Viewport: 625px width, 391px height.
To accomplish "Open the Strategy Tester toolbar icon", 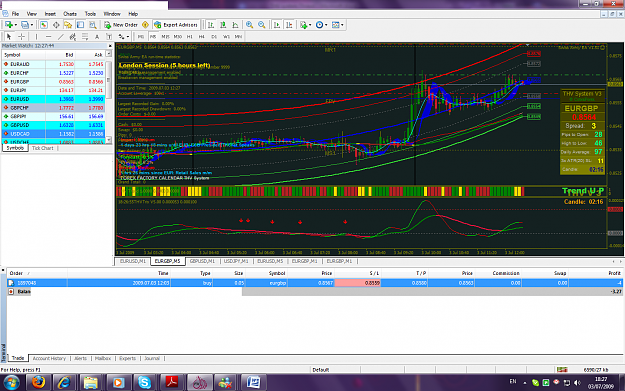I will (92, 25).
